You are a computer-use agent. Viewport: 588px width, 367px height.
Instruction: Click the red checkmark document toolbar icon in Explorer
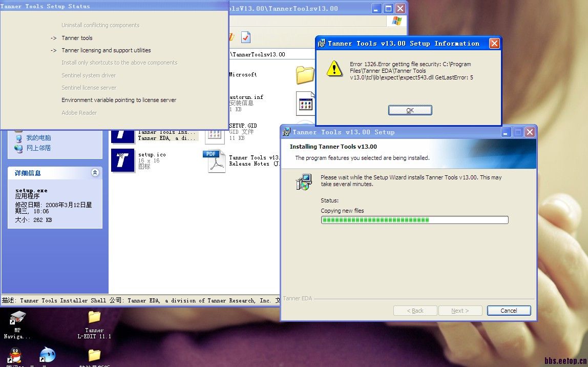246,37
